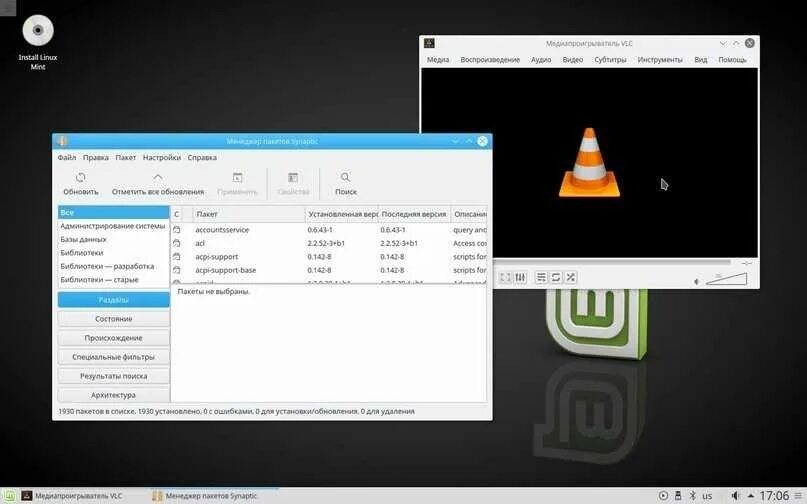The width and height of the screenshot is (807, 504).
Task: Select Библиотеки section
Action: (113, 253)
